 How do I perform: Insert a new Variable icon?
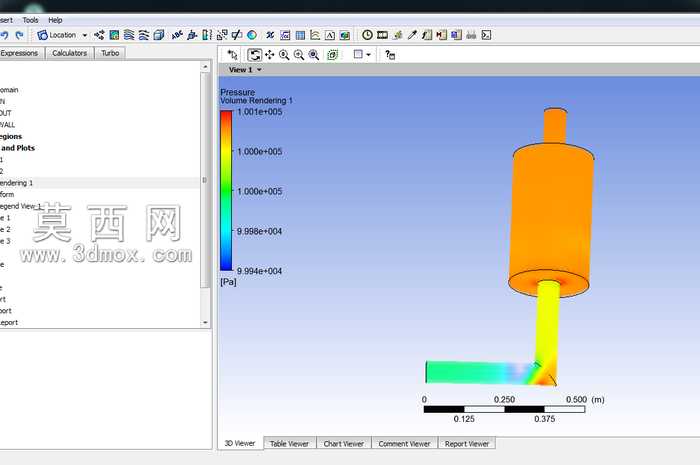point(270,35)
